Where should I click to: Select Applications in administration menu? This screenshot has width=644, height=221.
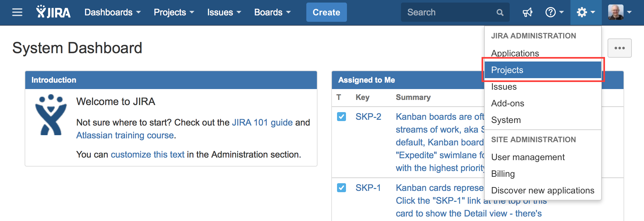(543, 53)
